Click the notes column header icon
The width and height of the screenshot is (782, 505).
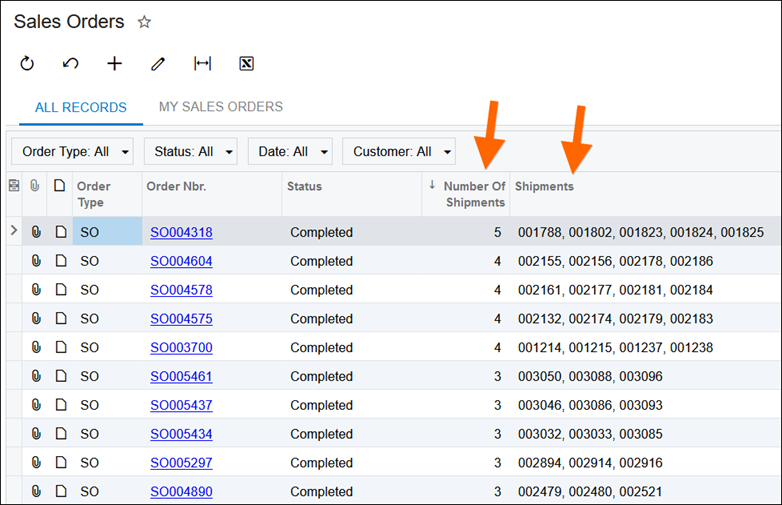click(59, 186)
